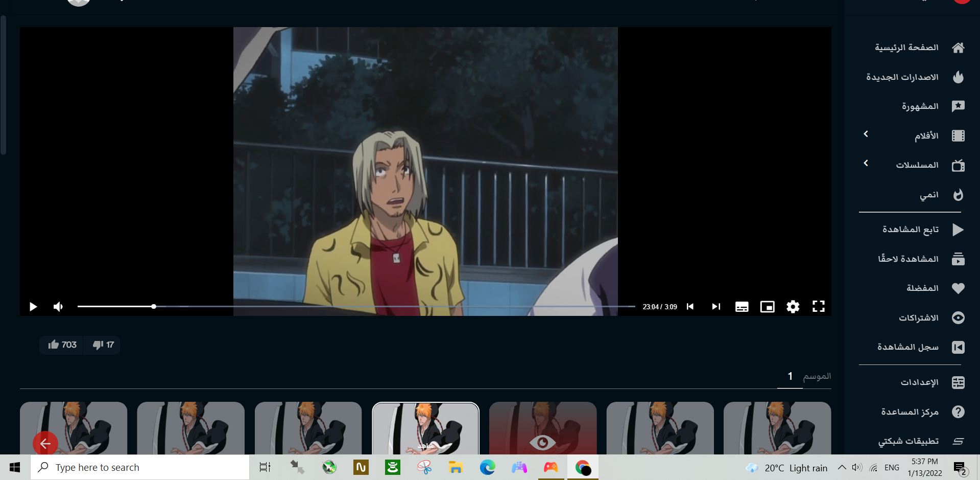Open الاصدارات الجديدة new releases flame icon
Image resolution: width=980 pixels, height=480 pixels.
(958, 77)
